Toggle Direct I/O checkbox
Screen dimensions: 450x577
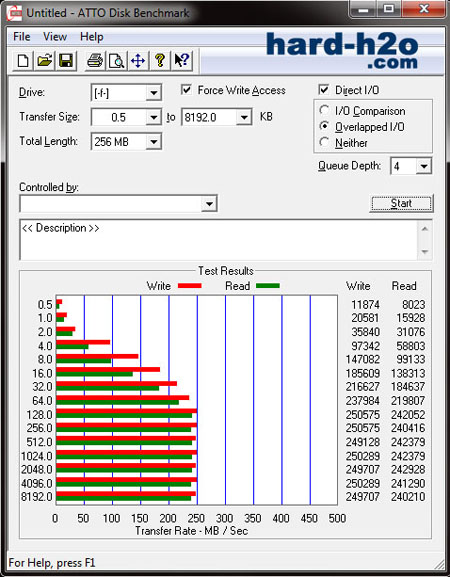click(324, 90)
